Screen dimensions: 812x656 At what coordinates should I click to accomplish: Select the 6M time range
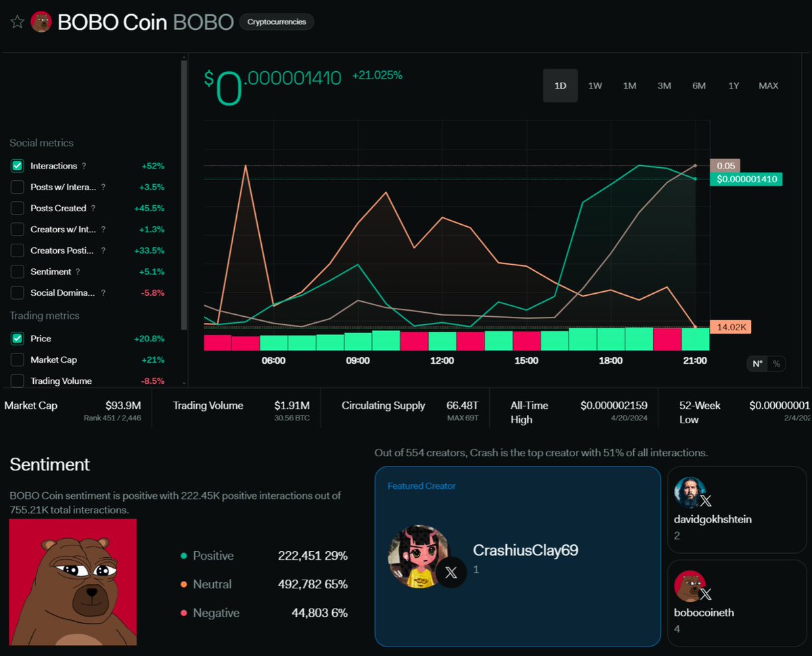click(x=699, y=85)
